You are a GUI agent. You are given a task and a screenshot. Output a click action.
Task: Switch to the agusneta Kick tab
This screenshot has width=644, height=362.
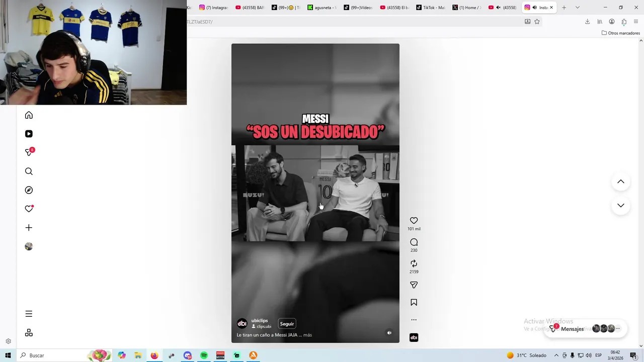(322, 8)
